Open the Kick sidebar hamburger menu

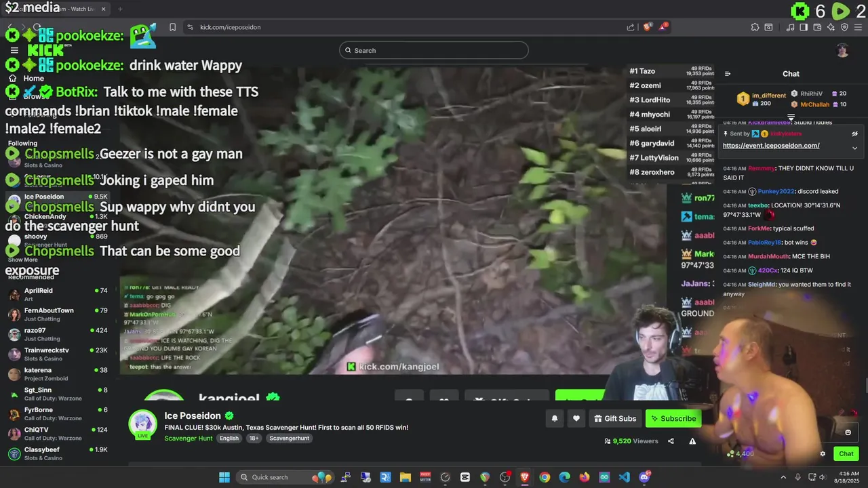14,50
